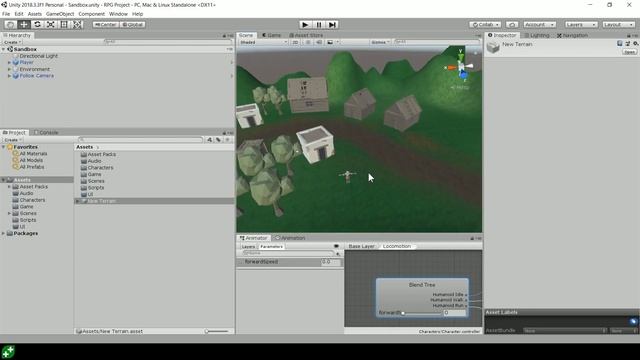Open the Inspector settings gear icon
640x360 pixels.
tap(636, 43)
